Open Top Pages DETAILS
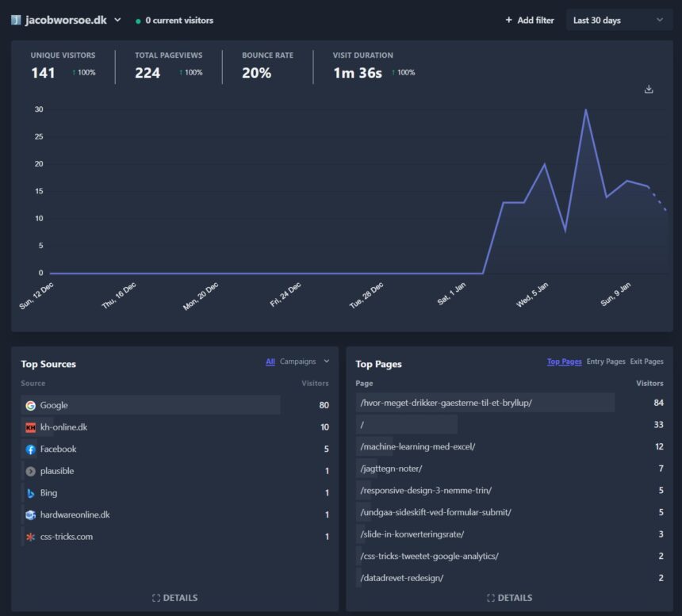682x616 pixels. tap(509, 598)
